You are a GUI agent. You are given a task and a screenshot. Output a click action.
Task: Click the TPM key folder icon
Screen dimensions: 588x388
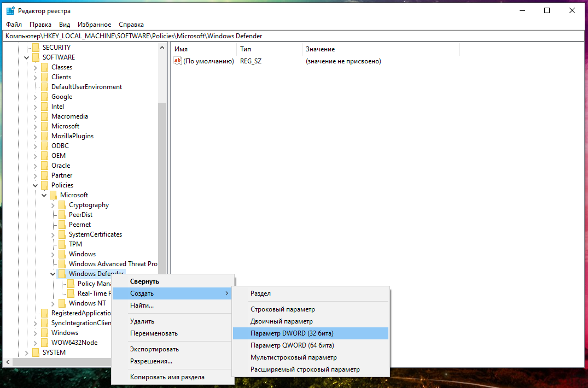click(62, 244)
